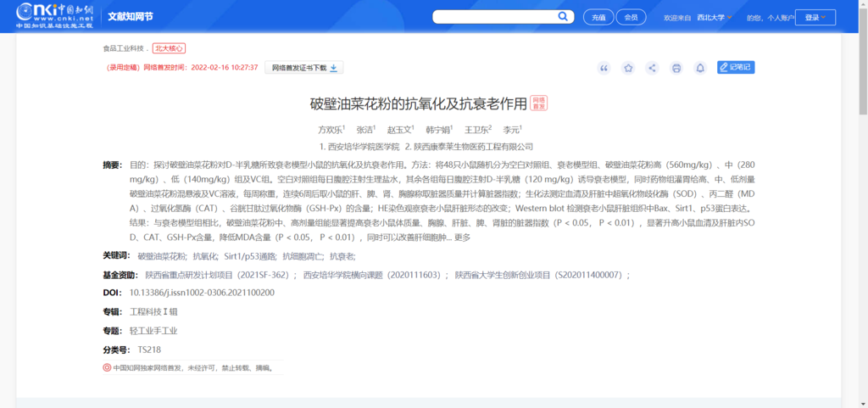This screenshot has width=868, height=408.
Task: Download the 网络首发证书
Action: tap(304, 68)
